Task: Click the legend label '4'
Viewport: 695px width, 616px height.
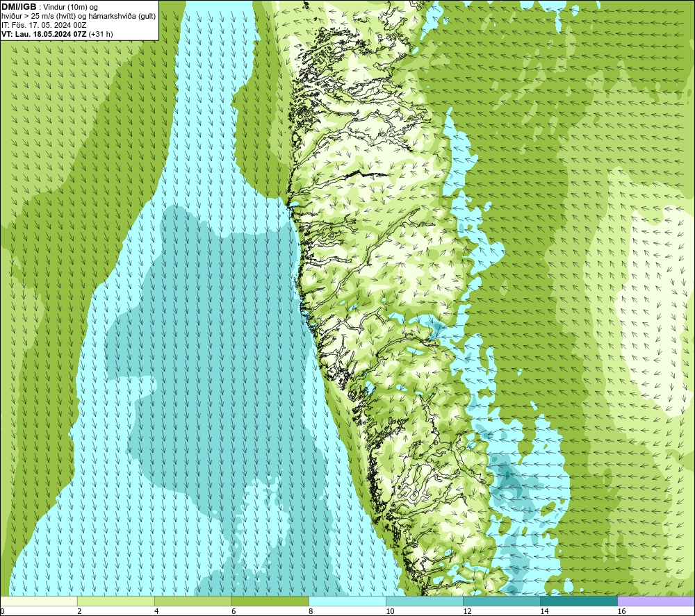Action: coord(156,611)
